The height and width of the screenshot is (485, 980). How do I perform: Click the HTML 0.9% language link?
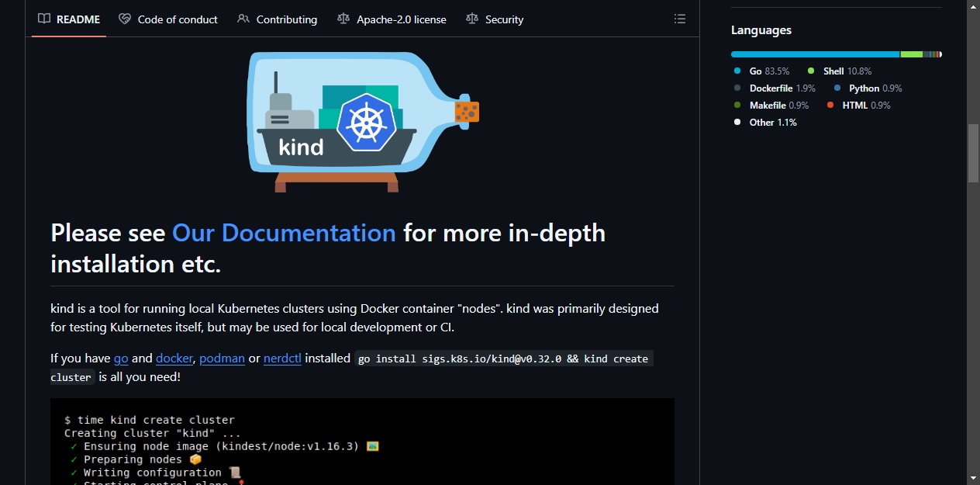858,106
